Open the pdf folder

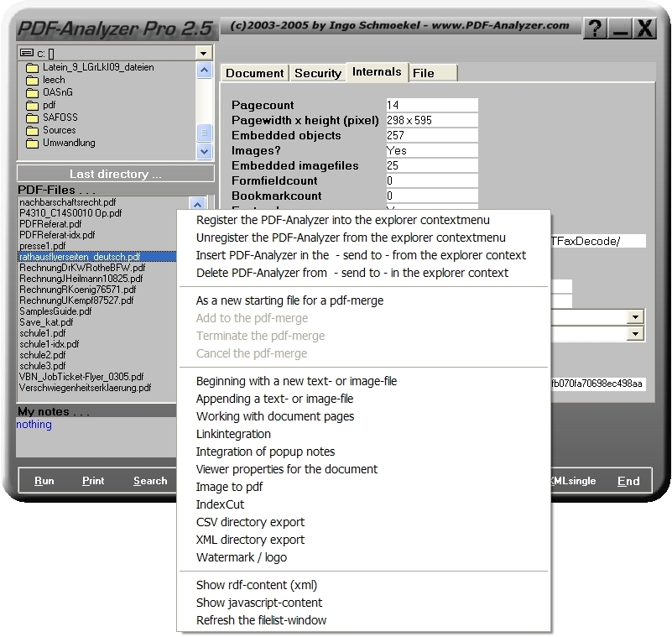tap(41, 105)
